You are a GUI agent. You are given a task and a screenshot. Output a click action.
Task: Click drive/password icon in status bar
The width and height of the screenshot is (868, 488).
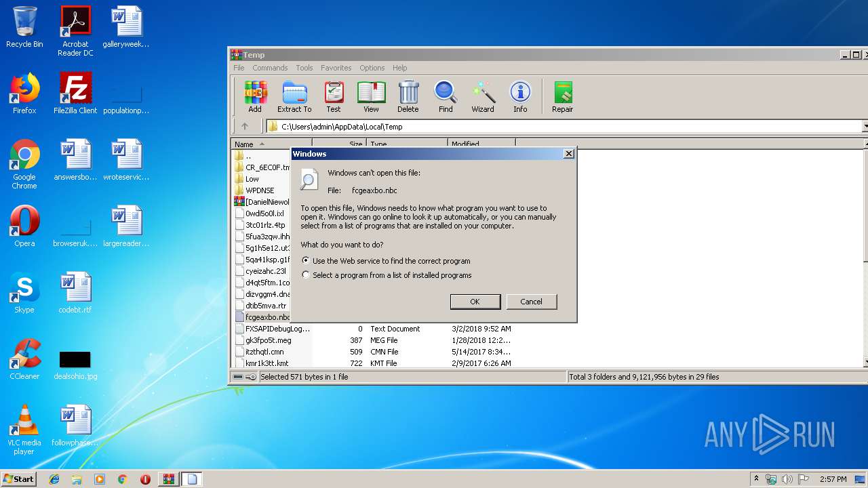(244, 377)
